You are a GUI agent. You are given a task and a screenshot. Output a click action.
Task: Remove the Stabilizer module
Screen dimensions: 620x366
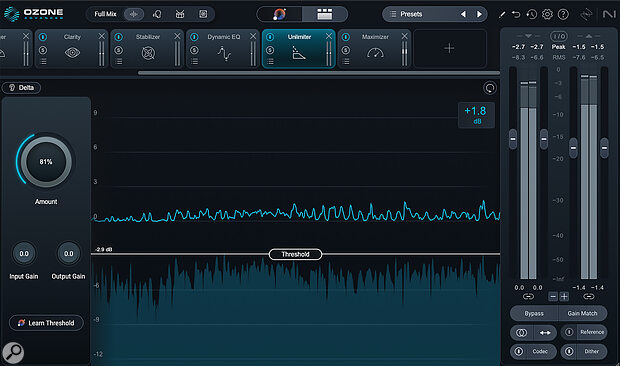[x=177, y=36]
